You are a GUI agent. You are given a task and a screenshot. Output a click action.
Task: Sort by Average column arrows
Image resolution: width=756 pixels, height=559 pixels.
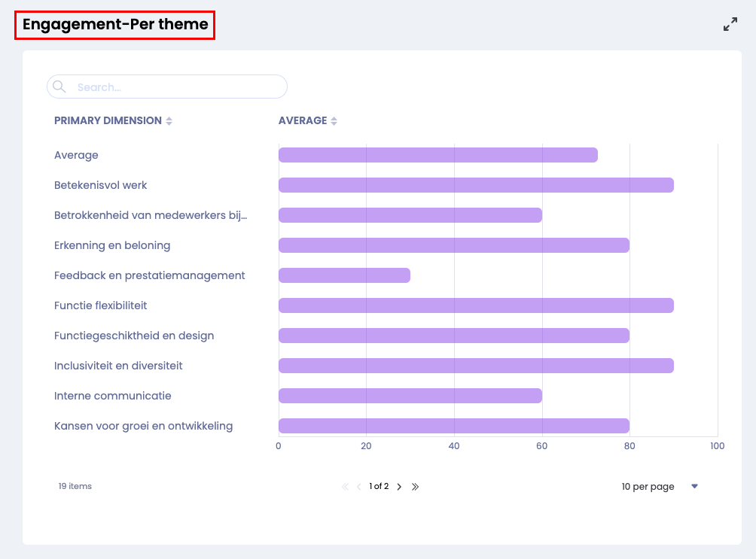tap(334, 121)
